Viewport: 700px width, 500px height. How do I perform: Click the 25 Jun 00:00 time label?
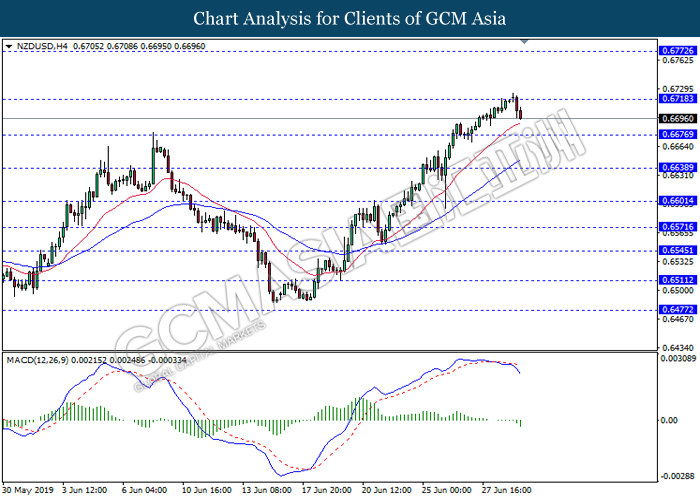447,490
